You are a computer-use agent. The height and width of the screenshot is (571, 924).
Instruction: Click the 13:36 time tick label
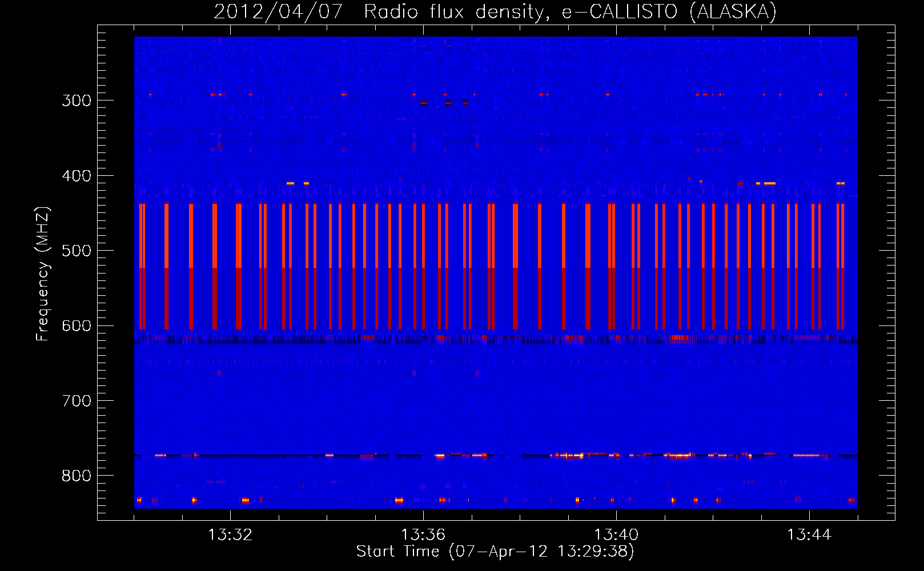point(423,535)
